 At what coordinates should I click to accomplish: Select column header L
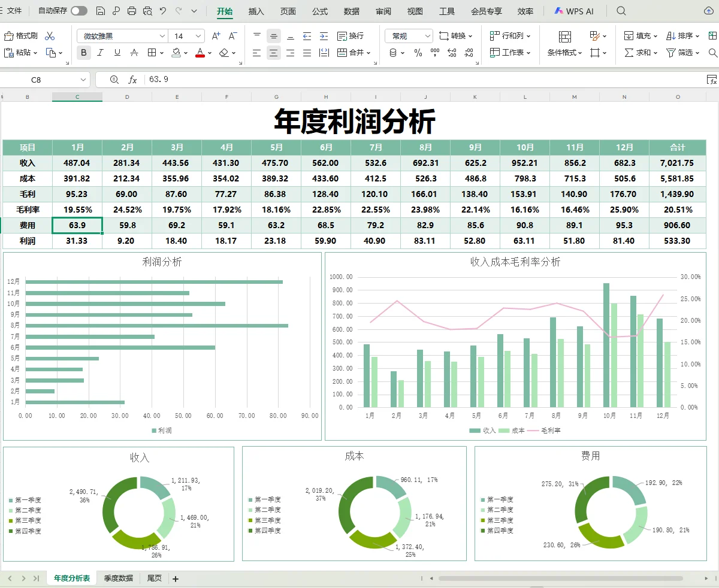(525, 96)
